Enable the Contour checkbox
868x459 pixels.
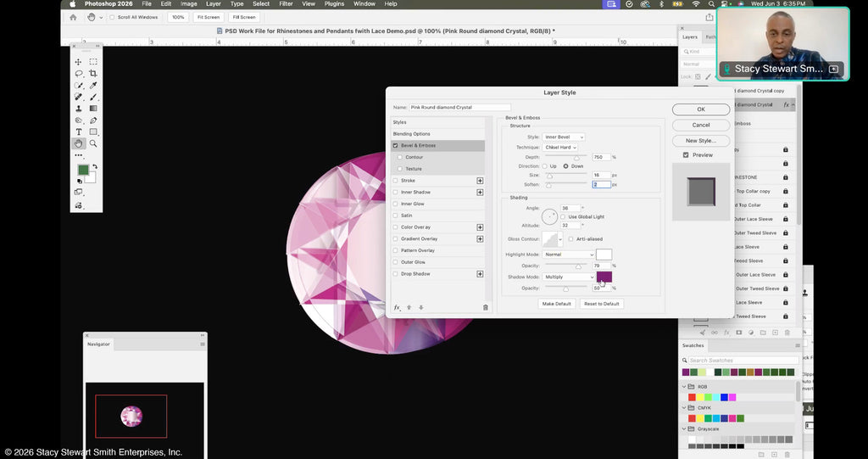point(400,157)
